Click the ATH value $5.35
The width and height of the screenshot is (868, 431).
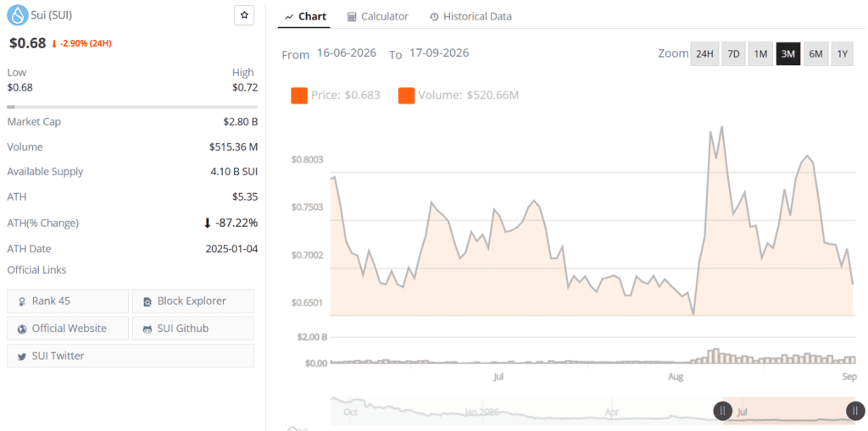(x=245, y=197)
